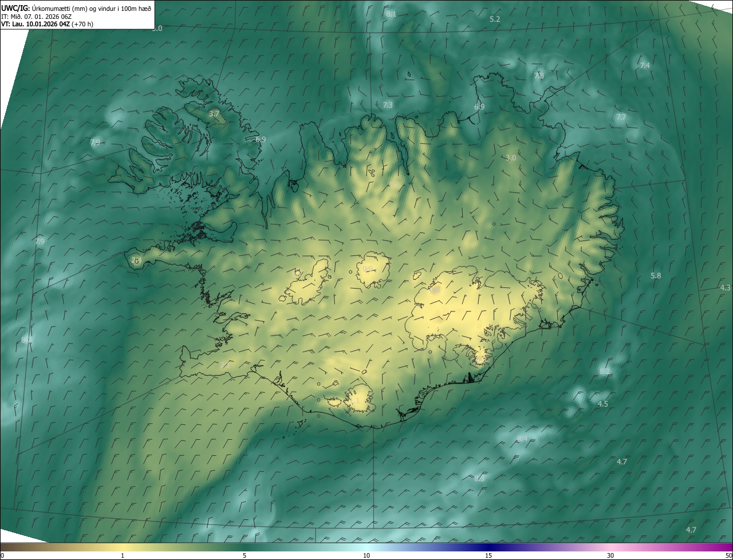Select the 5.2 value label on the map
Screen dimensions: 733x560
click(x=495, y=19)
